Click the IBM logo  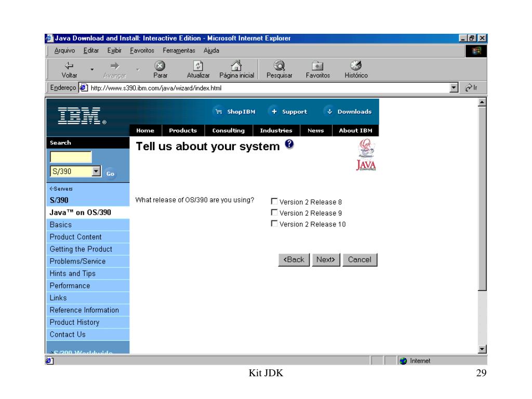click(82, 116)
